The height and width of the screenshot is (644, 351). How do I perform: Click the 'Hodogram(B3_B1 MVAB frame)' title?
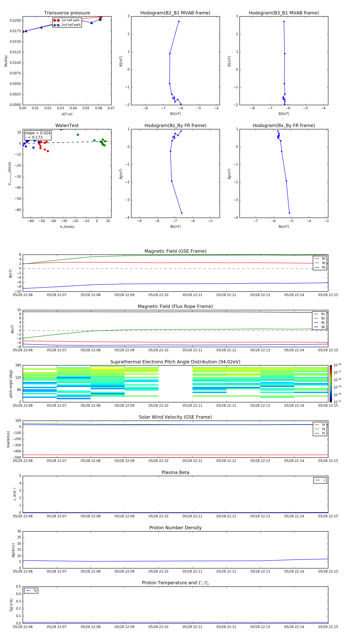click(x=284, y=13)
